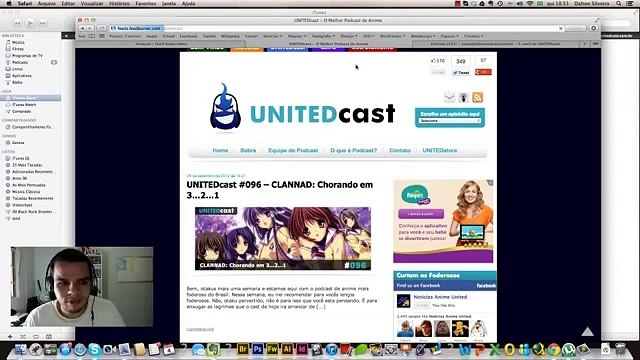Click the email envelope icon near the header
The width and height of the screenshot is (640, 360).
coord(449,98)
